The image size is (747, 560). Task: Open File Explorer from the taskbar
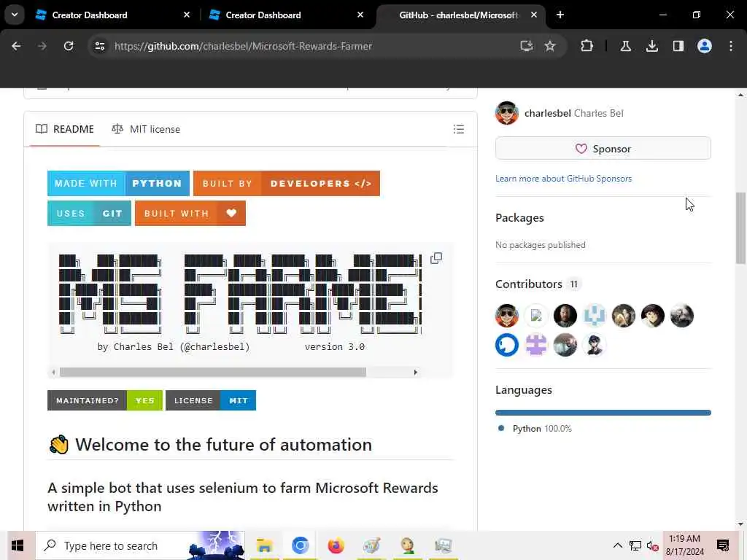(264, 545)
